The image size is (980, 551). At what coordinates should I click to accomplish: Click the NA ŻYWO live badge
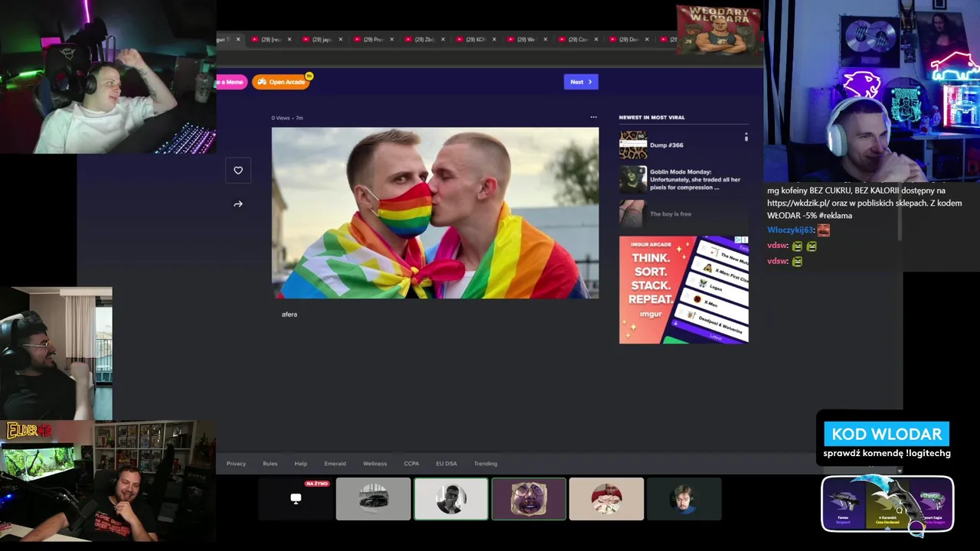coord(317,484)
